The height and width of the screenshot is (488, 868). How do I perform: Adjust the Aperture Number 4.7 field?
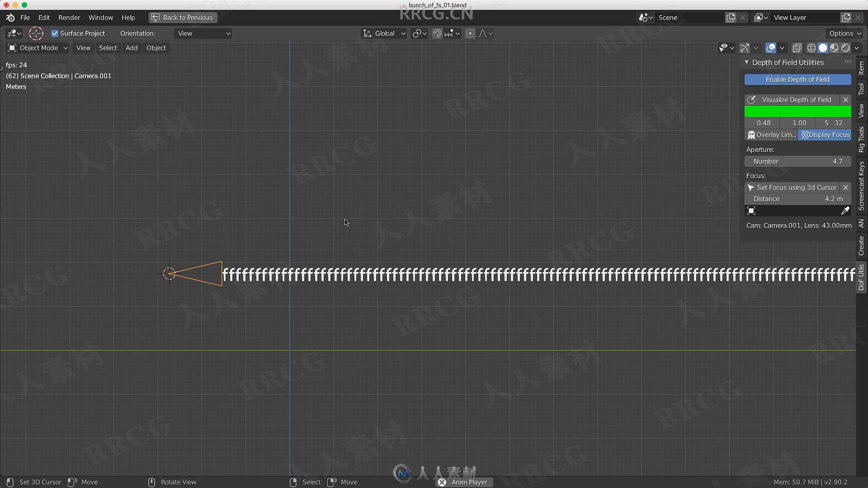point(797,161)
